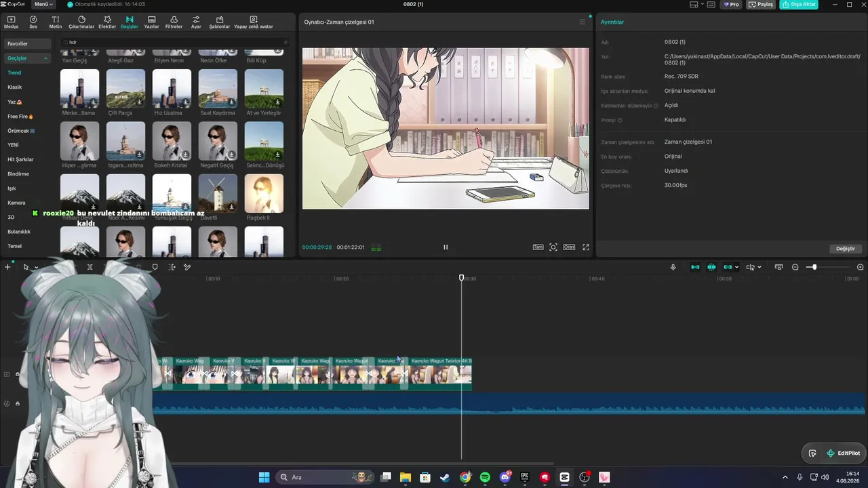Download the Hız Uzatma transition
This screenshot has height=488, width=868.
click(x=185, y=102)
